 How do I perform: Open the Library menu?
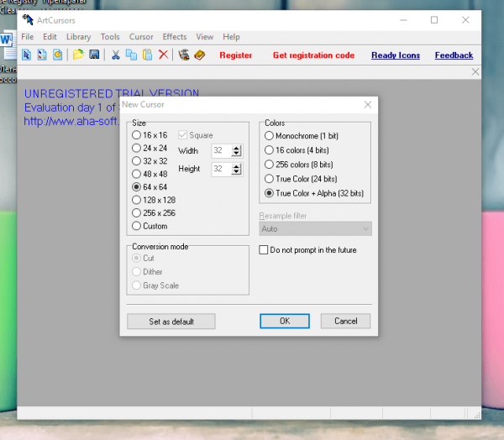point(78,37)
